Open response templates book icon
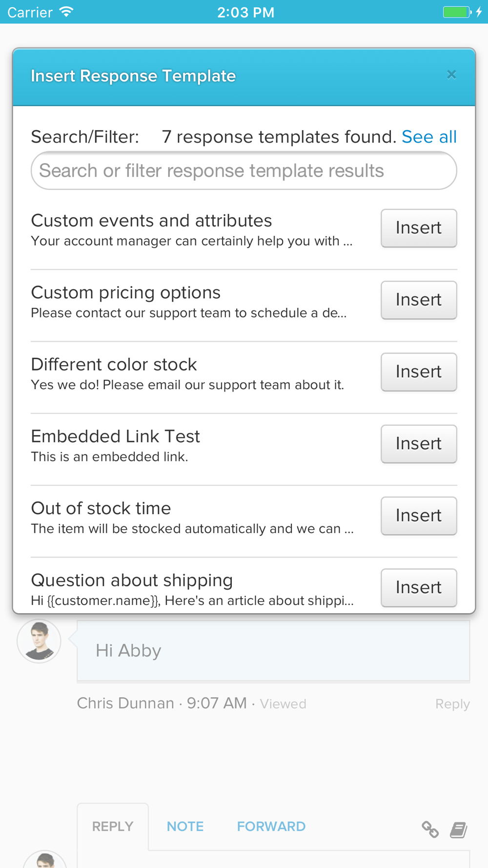Image resolution: width=488 pixels, height=868 pixels. coord(459,829)
